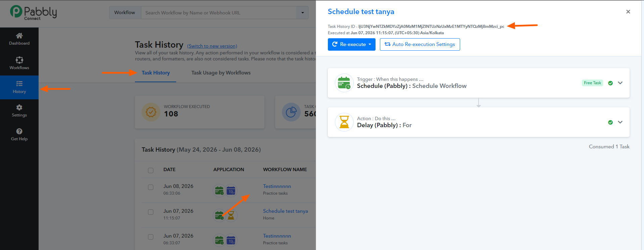
Task: Open the workflow search dropdown arrow
Action: pyautogui.click(x=302, y=13)
